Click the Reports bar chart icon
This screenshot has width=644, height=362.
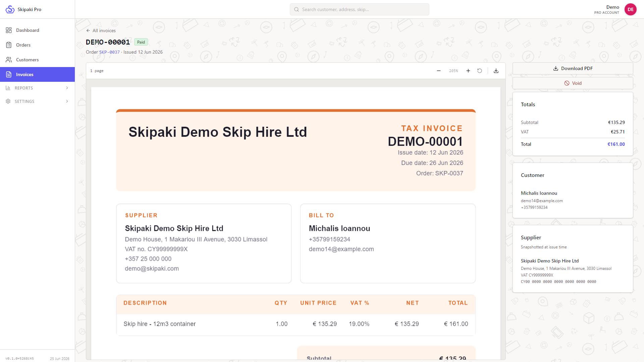(8, 88)
